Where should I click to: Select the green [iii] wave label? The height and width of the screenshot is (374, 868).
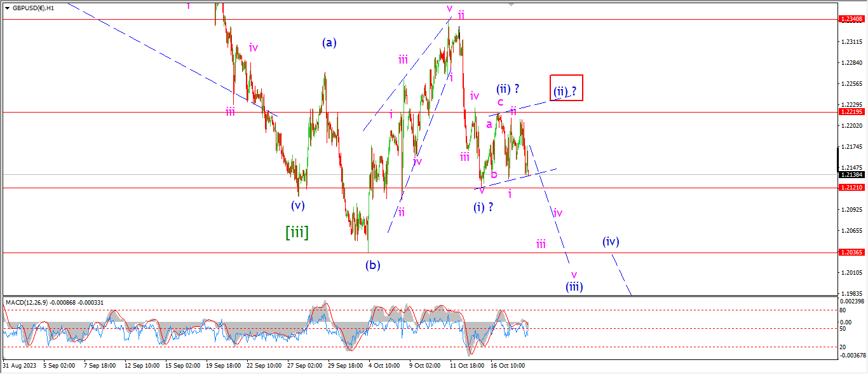click(x=297, y=233)
